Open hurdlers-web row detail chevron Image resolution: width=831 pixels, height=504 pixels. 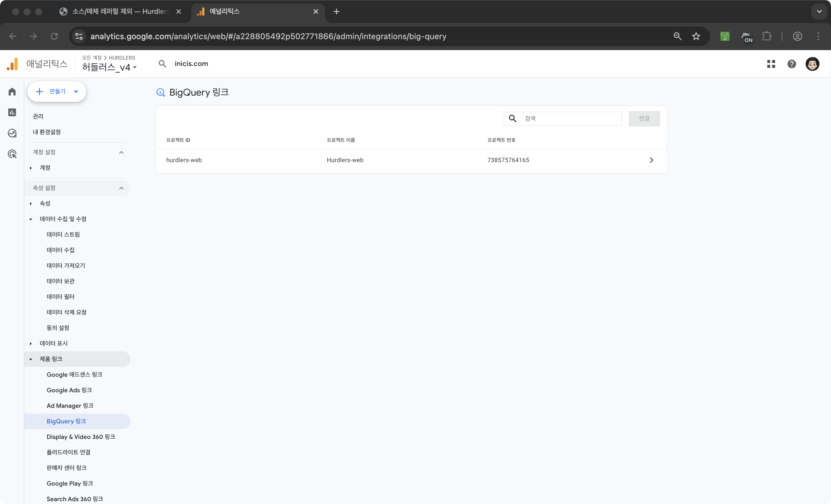pos(651,160)
